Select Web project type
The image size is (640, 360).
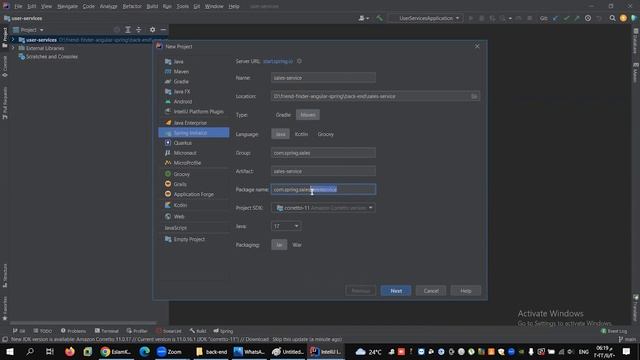179,217
